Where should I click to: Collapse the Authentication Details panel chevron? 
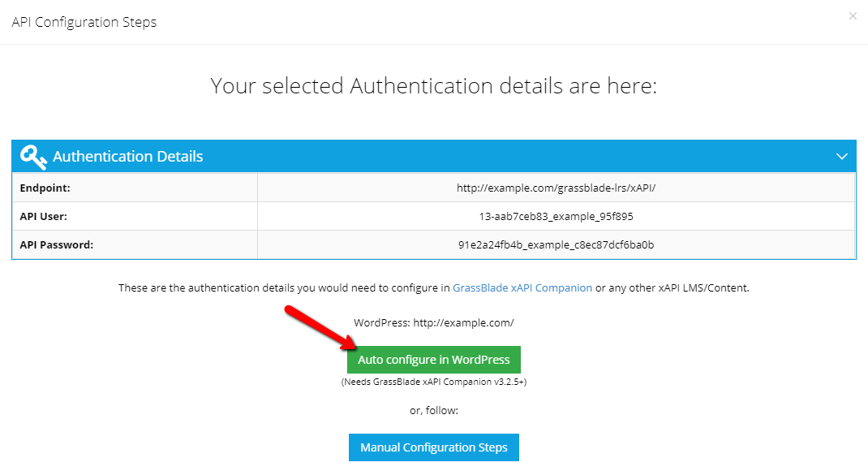coord(841,157)
